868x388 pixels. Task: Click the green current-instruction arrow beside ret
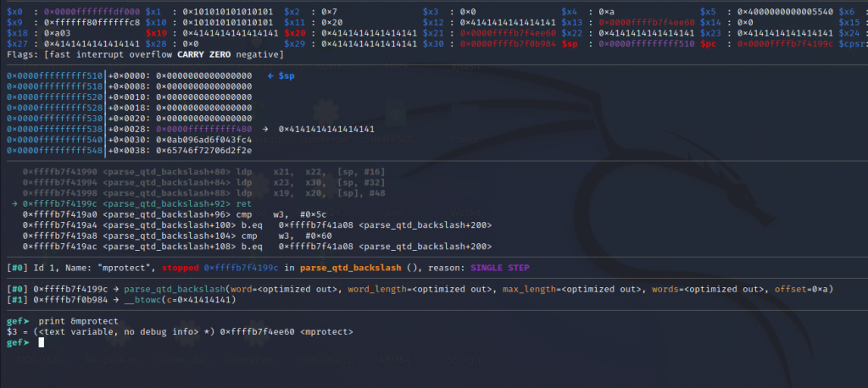15,203
